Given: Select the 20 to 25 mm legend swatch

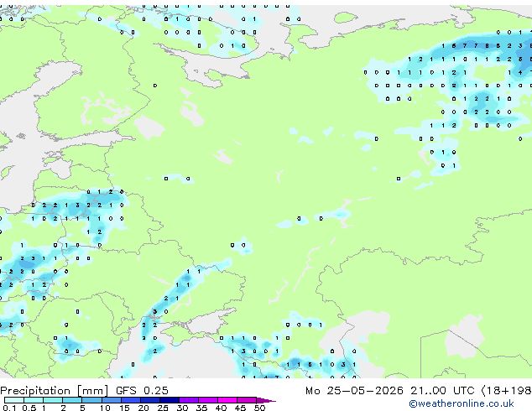Looking at the screenshot, I should click(150, 400).
